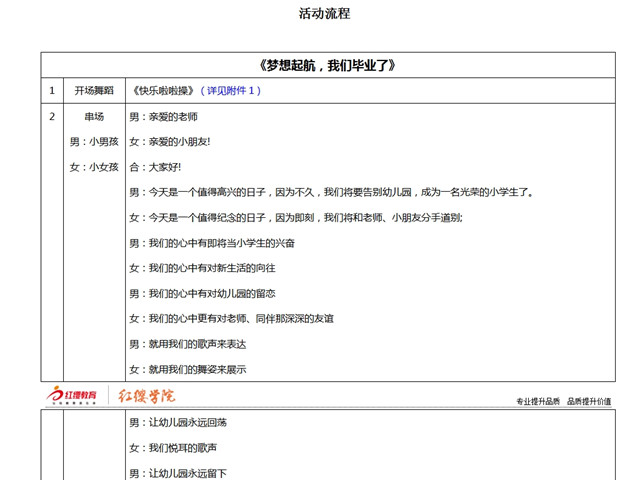
Task: Click the line starting '男：今天是一个值得高兴的日子'
Action: [x=331, y=192]
